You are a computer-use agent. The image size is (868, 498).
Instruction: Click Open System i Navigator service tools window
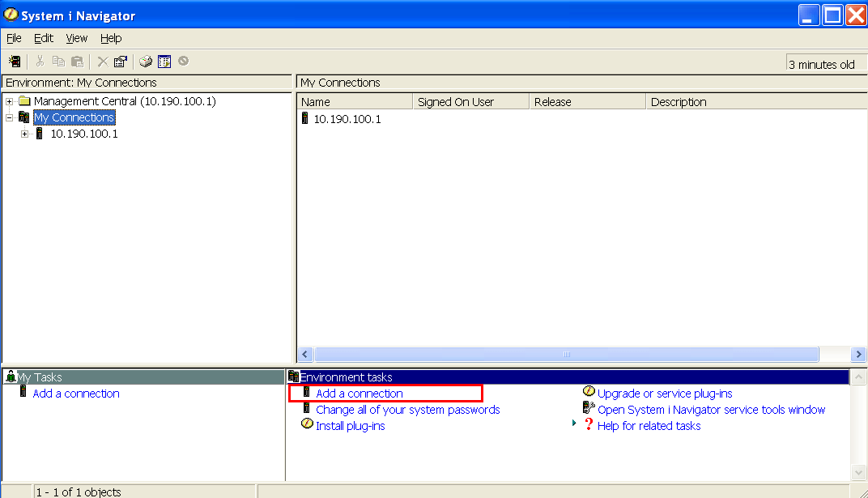click(712, 410)
